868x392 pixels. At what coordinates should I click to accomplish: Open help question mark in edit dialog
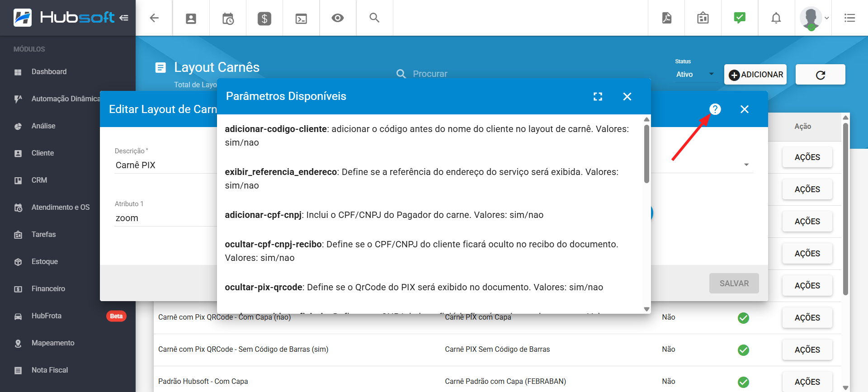(x=715, y=109)
